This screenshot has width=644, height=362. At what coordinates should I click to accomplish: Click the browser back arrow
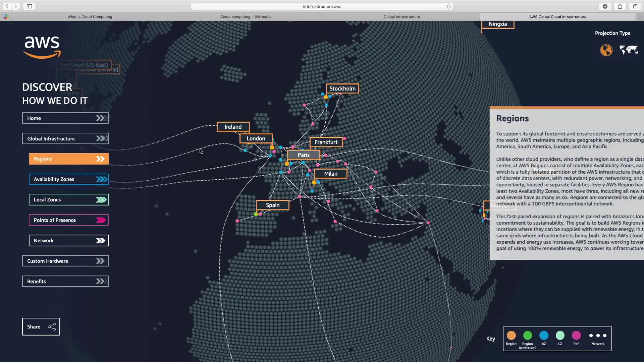(7, 6)
